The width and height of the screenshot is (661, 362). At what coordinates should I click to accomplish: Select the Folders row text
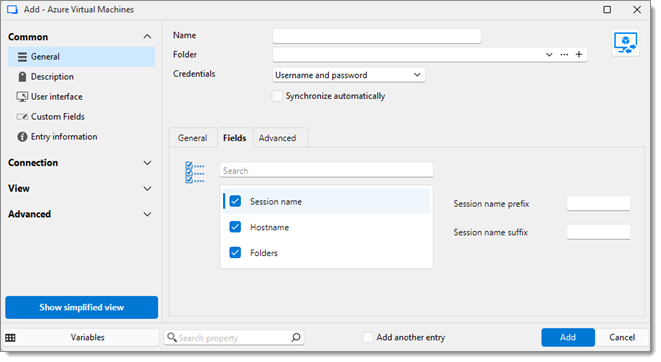tap(264, 253)
